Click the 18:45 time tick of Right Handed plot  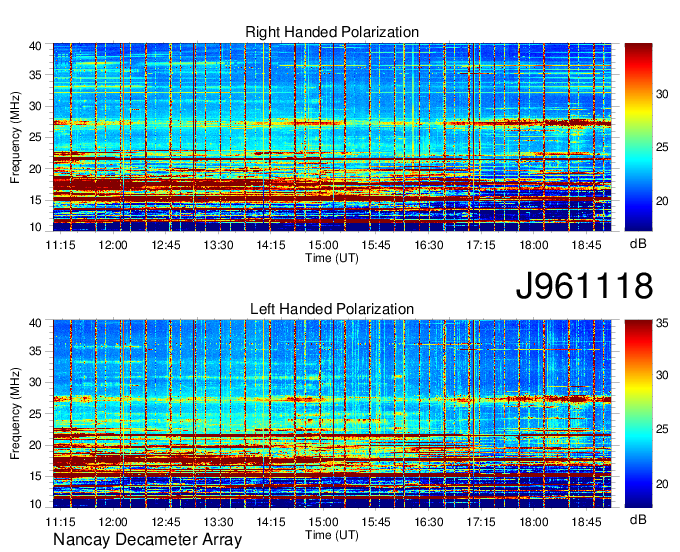(586, 245)
